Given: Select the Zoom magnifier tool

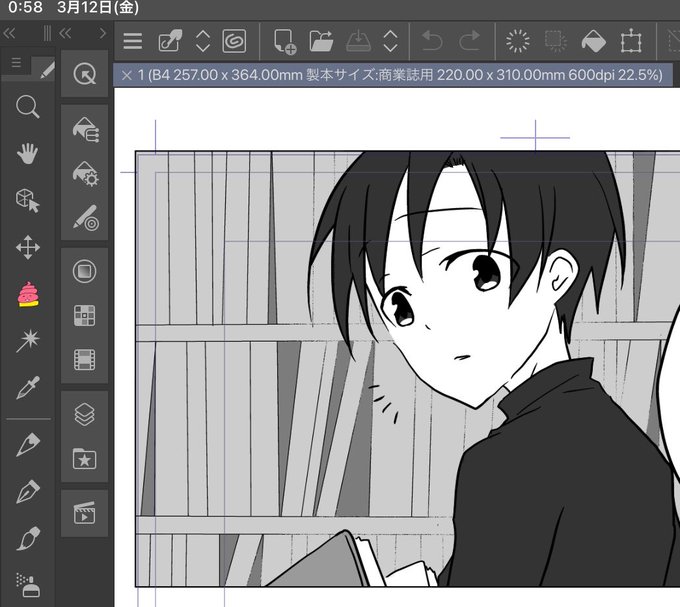Looking at the screenshot, I should [x=28, y=107].
